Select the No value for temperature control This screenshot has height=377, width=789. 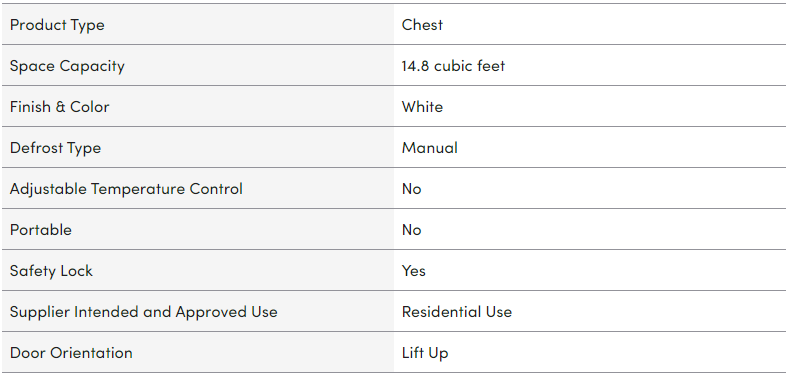point(411,189)
